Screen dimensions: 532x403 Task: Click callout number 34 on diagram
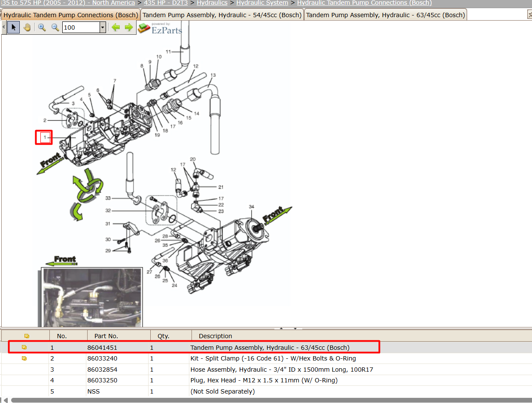tap(251, 207)
